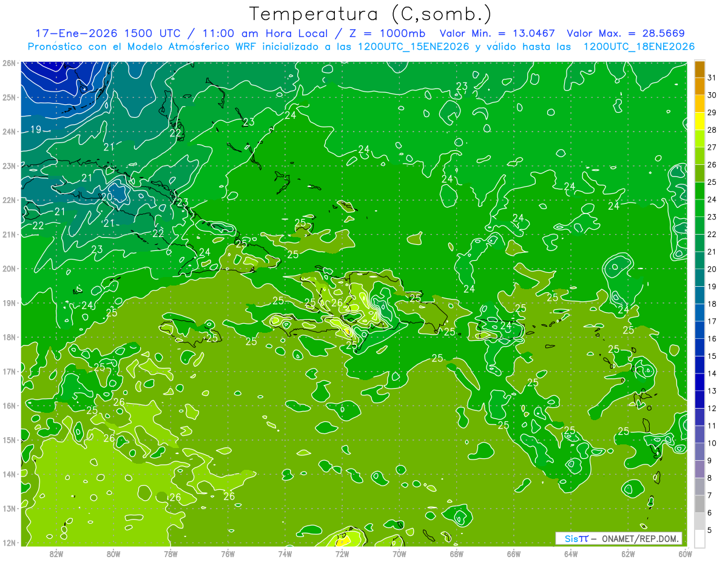Click the 23N latitude axis label
The height and width of the screenshot is (562, 728).
8,166
